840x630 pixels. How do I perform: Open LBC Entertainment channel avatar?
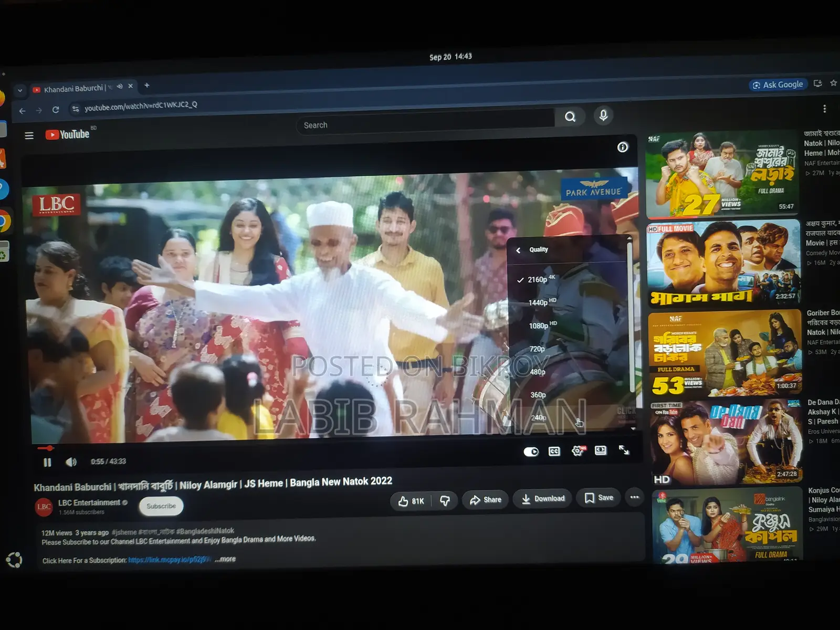coord(44,507)
